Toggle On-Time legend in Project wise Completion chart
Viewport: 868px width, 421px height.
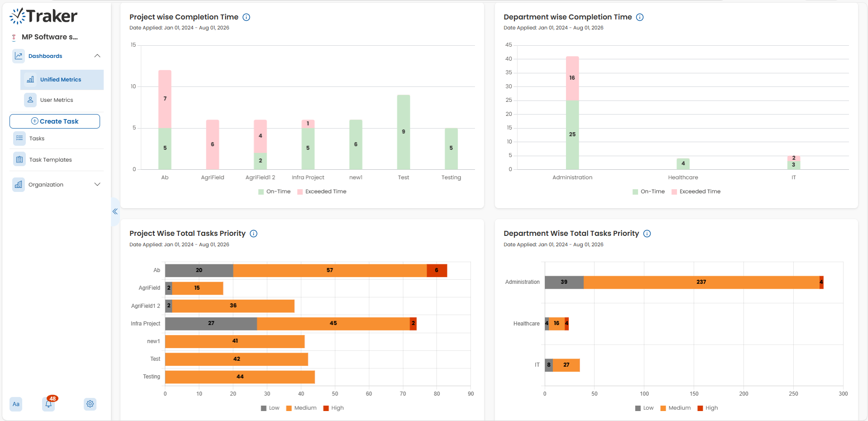[x=274, y=191]
